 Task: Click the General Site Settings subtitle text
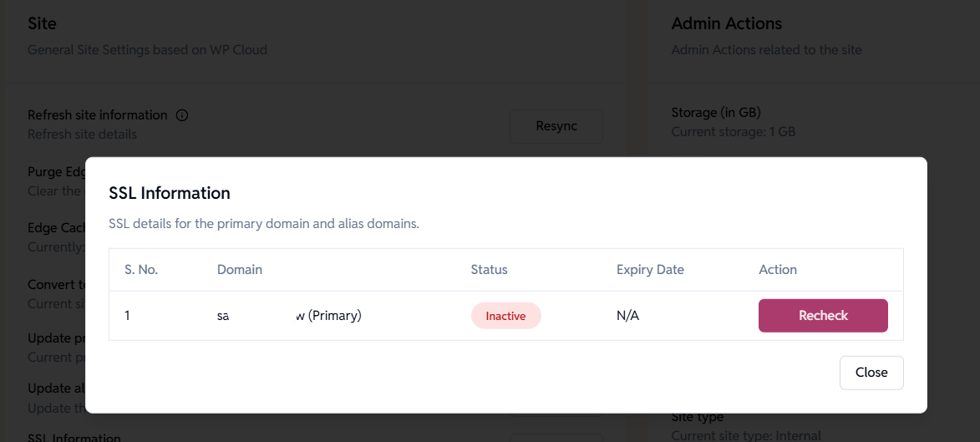coord(147,49)
